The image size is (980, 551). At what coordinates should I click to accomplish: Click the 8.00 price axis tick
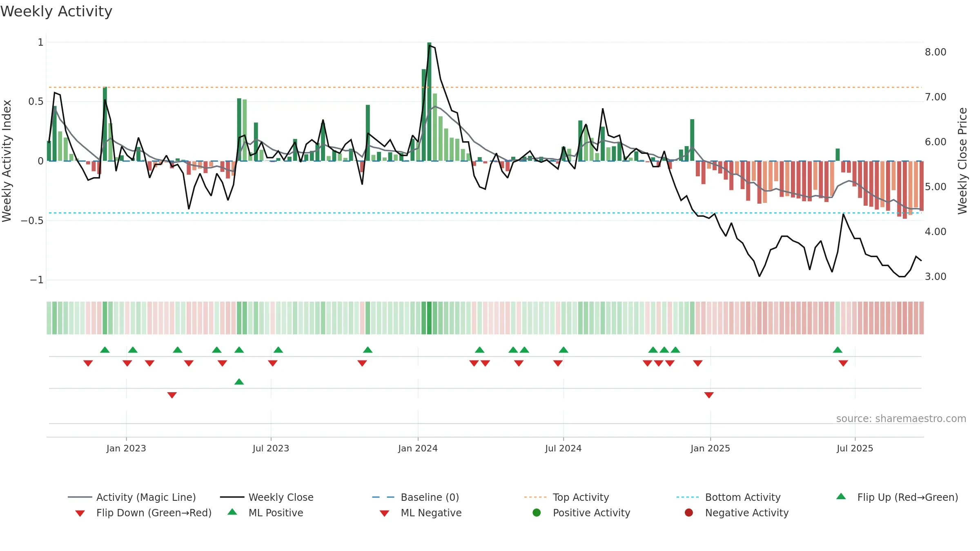(935, 52)
